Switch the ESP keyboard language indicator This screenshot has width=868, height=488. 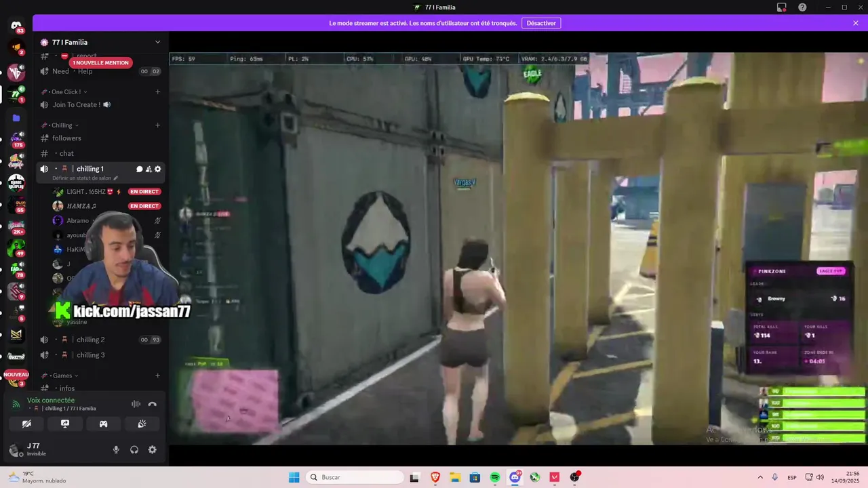(x=792, y=477)
